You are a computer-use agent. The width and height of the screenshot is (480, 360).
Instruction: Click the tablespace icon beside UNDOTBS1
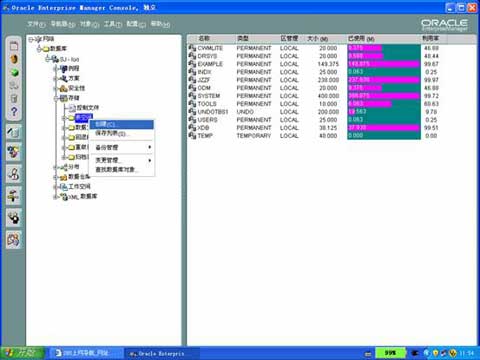[x=192, y=112]
